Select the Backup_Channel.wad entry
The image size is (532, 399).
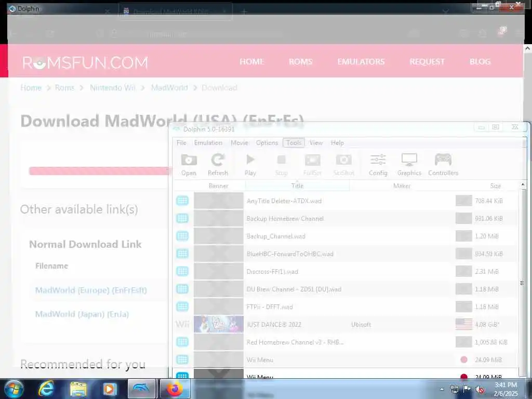[345, 236]
